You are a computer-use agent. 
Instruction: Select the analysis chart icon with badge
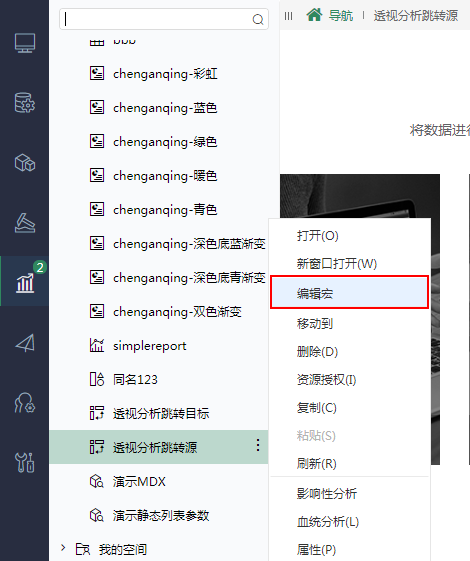25,282
